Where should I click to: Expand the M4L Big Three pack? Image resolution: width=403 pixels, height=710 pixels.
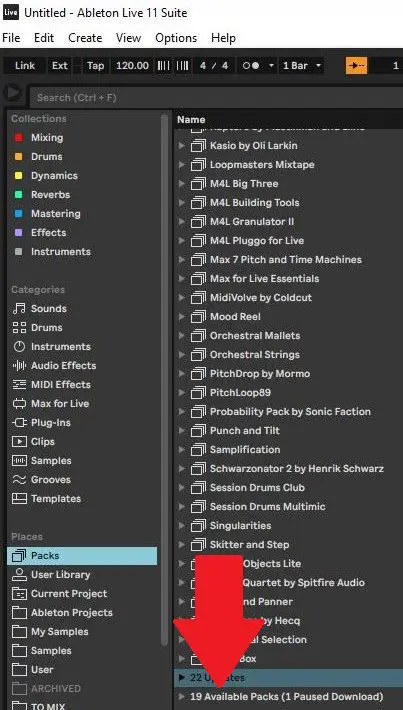click(x=182, y=184)
